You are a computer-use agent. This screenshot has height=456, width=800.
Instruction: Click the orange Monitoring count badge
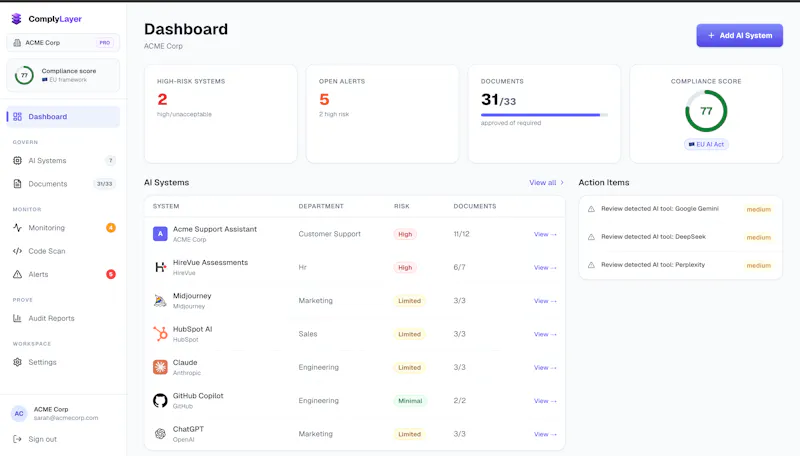point(111,227)
